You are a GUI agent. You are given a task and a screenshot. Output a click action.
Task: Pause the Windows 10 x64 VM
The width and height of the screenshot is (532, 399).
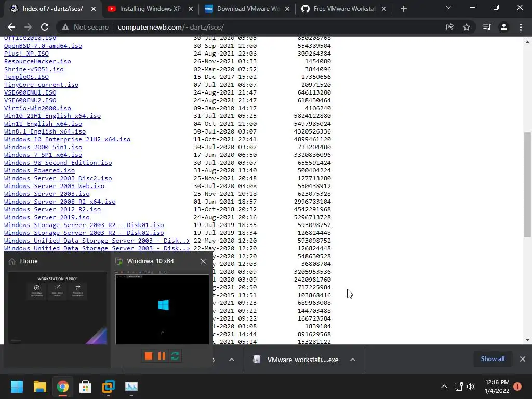(162, 356)
